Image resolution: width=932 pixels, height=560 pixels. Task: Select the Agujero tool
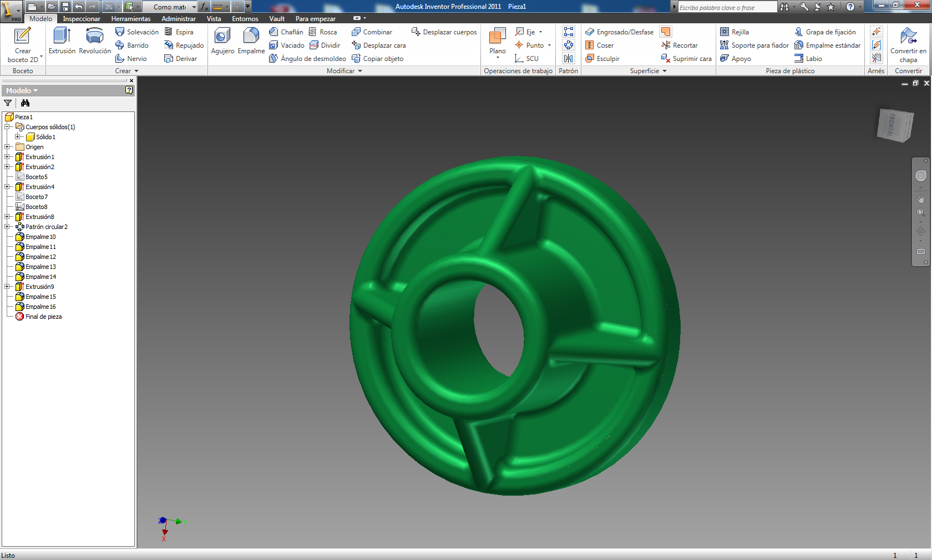(x=222, y=40)
